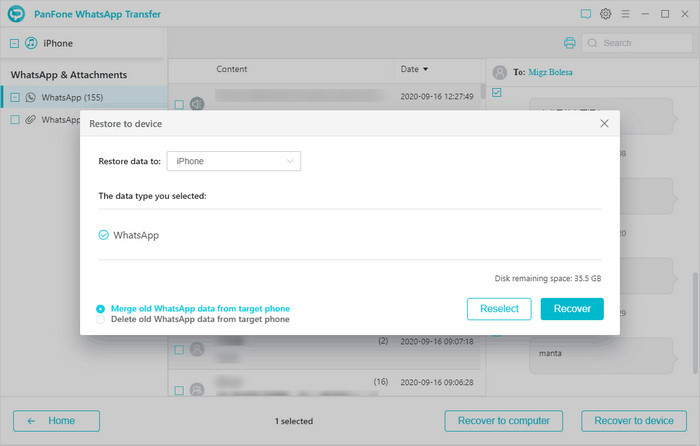Click the Migz Bolesa contact avatar

coord(500,72)
